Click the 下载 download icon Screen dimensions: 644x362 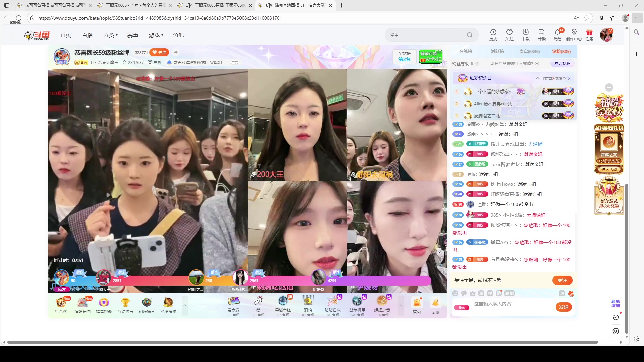(526, 35)
